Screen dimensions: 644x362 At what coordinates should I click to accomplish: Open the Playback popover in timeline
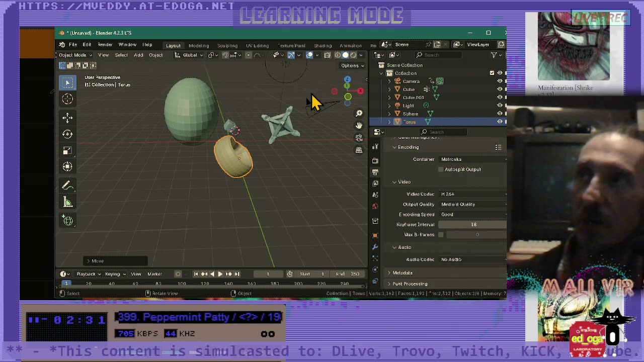click(x=89, y=274)
